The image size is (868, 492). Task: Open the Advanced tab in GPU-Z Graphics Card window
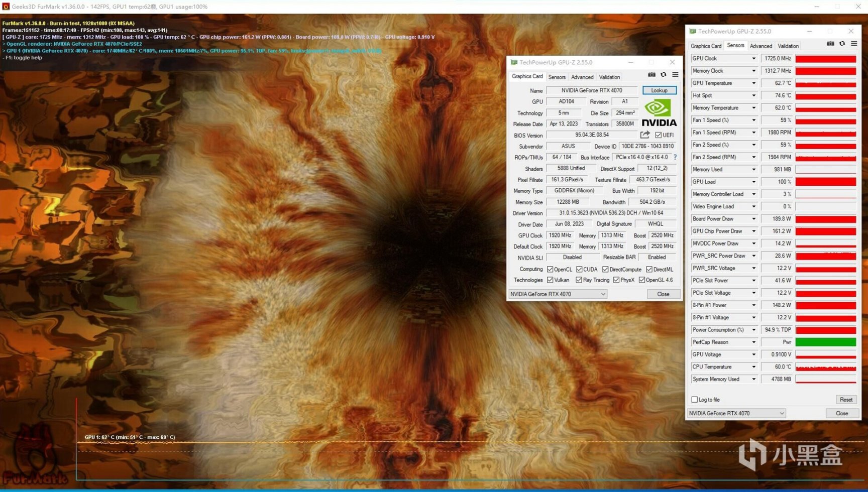tap(582, 77)
